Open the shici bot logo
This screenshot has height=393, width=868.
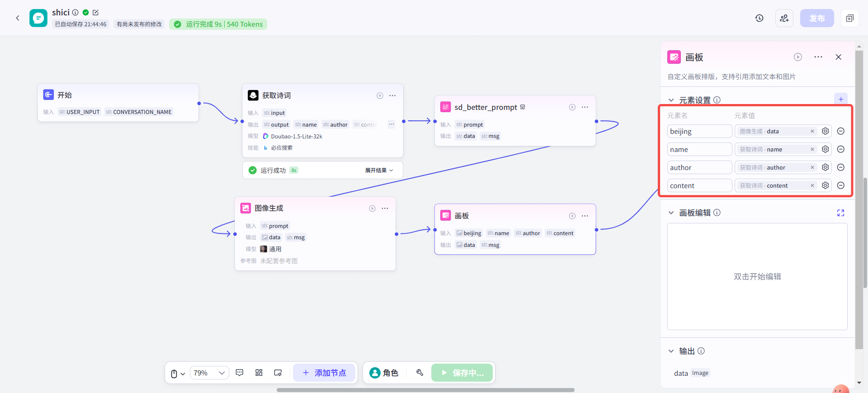(38, 18)
